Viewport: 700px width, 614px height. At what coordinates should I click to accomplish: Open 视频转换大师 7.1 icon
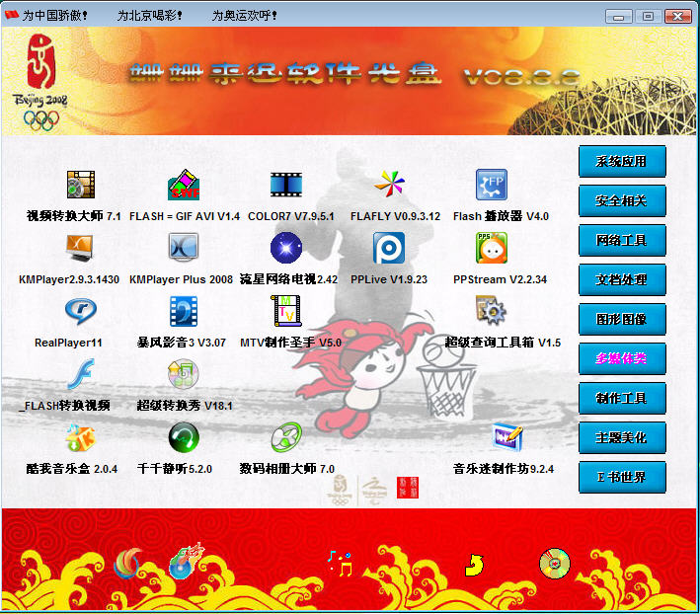tap(81, 185)
